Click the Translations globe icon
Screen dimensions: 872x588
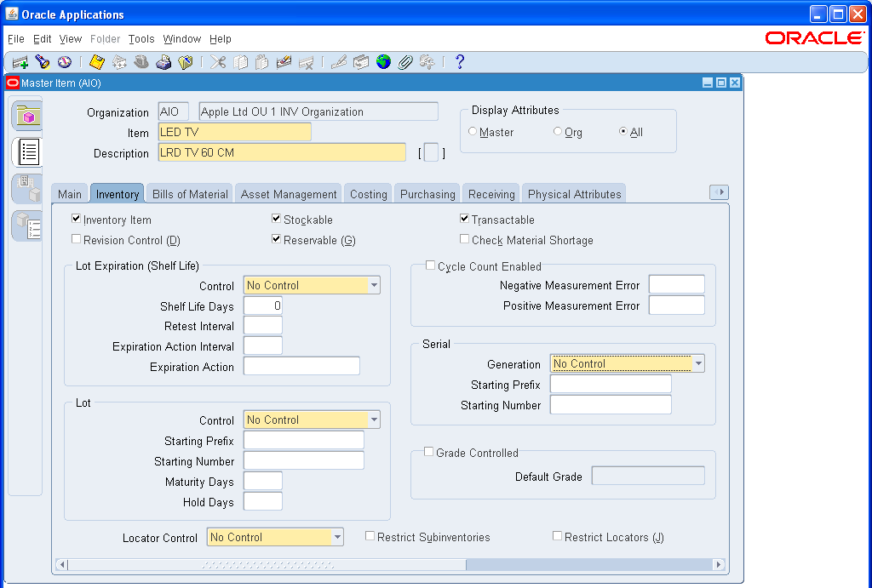(383, 61)
